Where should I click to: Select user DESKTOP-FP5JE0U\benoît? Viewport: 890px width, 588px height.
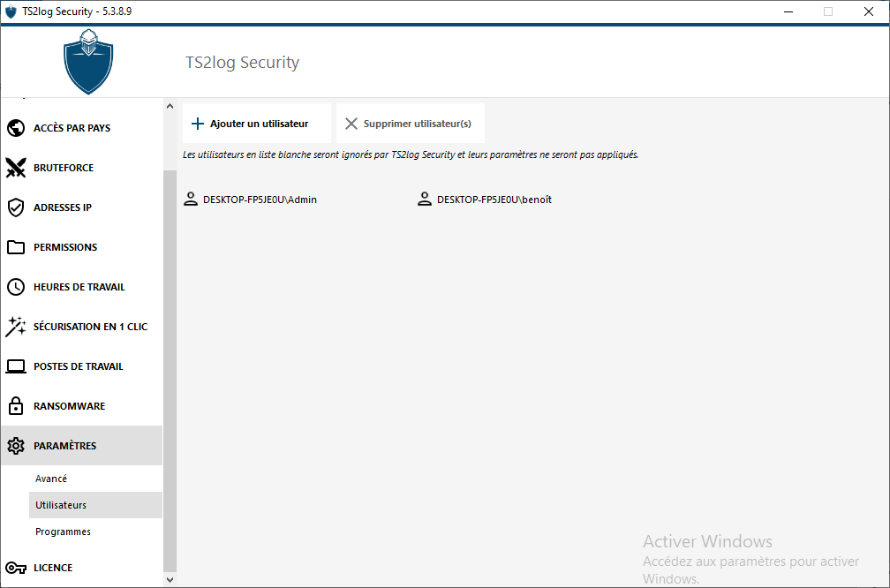484,200
